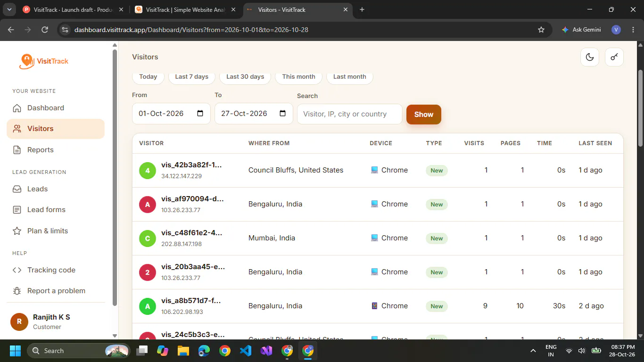View site information icon in address bar
This screenshot has height=362, width=644.
[65, 30]
